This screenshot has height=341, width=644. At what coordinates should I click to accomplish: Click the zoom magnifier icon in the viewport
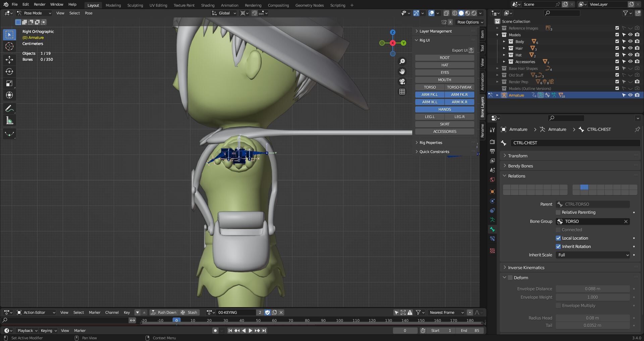tap(402, 61)
